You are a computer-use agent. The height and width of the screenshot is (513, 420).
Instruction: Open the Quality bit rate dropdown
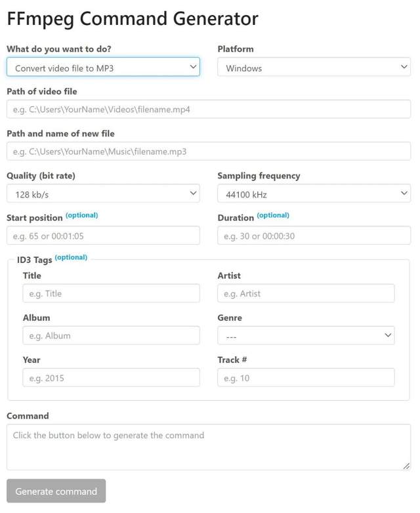click(x=103, y=194)
